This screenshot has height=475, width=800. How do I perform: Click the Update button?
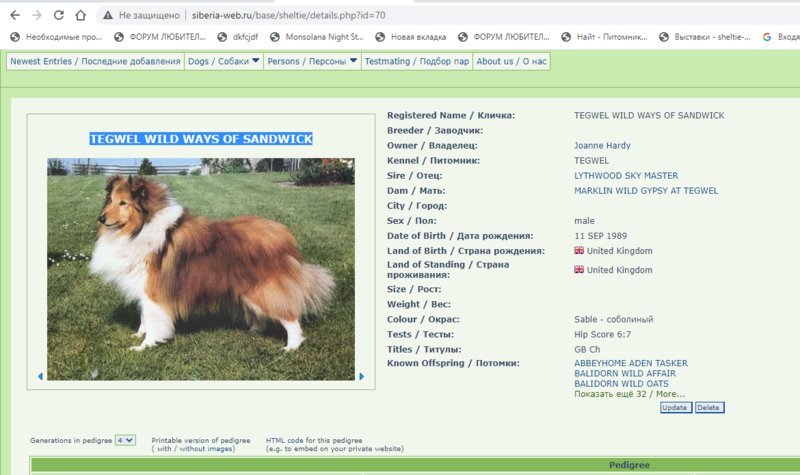(676, 408)
